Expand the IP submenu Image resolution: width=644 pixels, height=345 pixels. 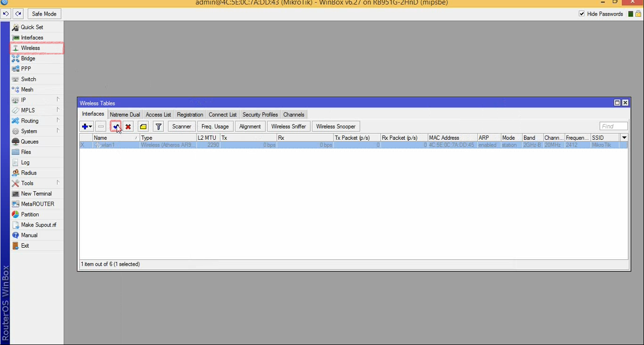(36, 100)
